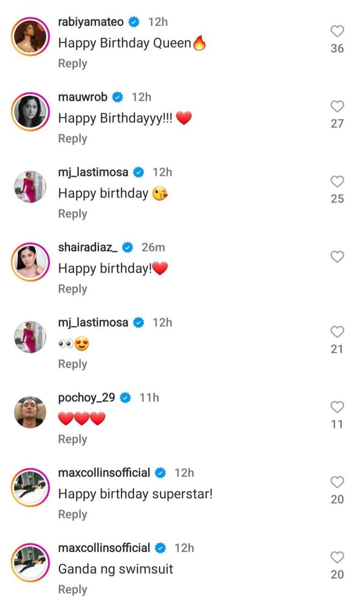Reply to mauwrob's comment
This screenshot has width=364, height=600.
[x=72, y=139]
